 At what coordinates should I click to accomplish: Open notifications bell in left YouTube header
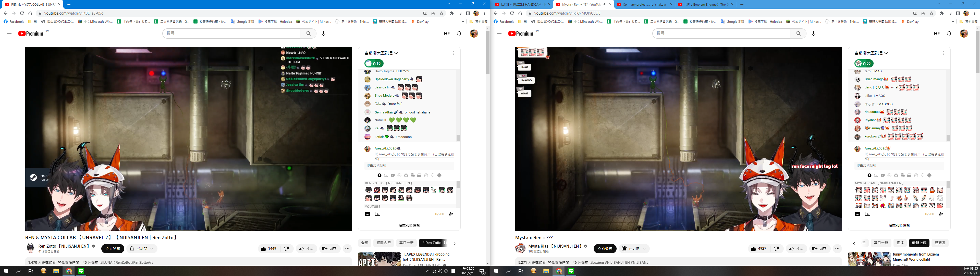click(x=459, y=33)
